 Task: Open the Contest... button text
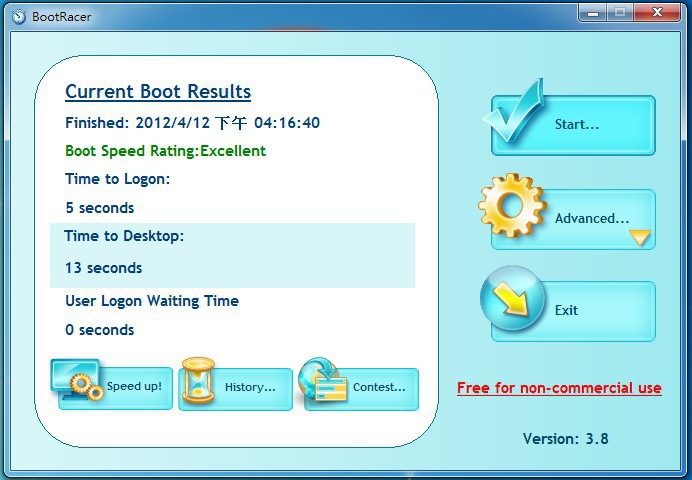pyautogui.click(x=379, y=387)
